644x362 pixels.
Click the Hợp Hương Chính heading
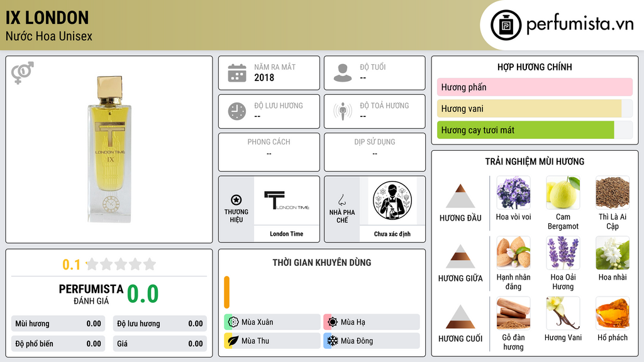pyautogui.click(x=535, y=67)
